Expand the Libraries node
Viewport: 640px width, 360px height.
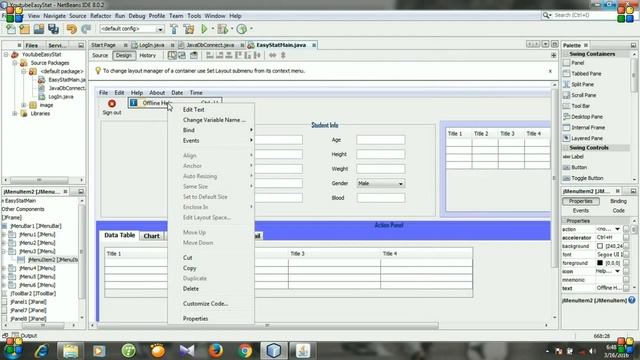click(15, 113)
